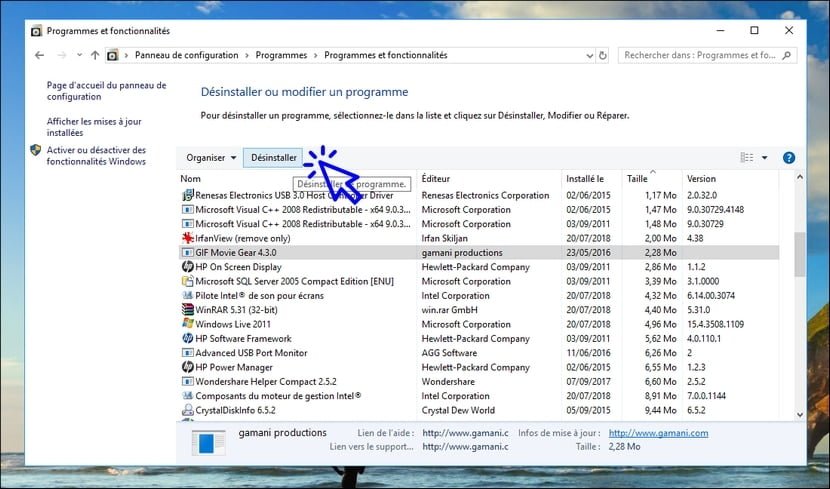The height and width of the screenshot is (489, 830).
Task: Select Windows Live 2011 entry
Action: click(x=480, y=324)
